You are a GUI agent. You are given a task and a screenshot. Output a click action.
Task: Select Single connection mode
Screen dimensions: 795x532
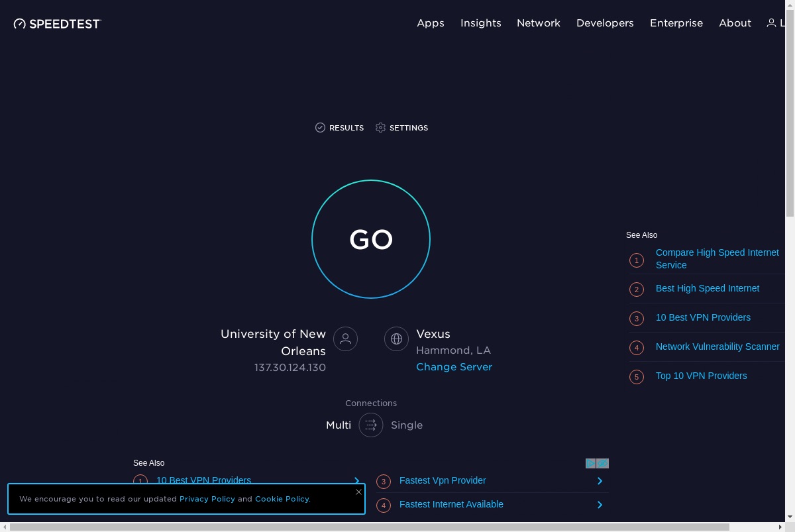pos(407,425)
